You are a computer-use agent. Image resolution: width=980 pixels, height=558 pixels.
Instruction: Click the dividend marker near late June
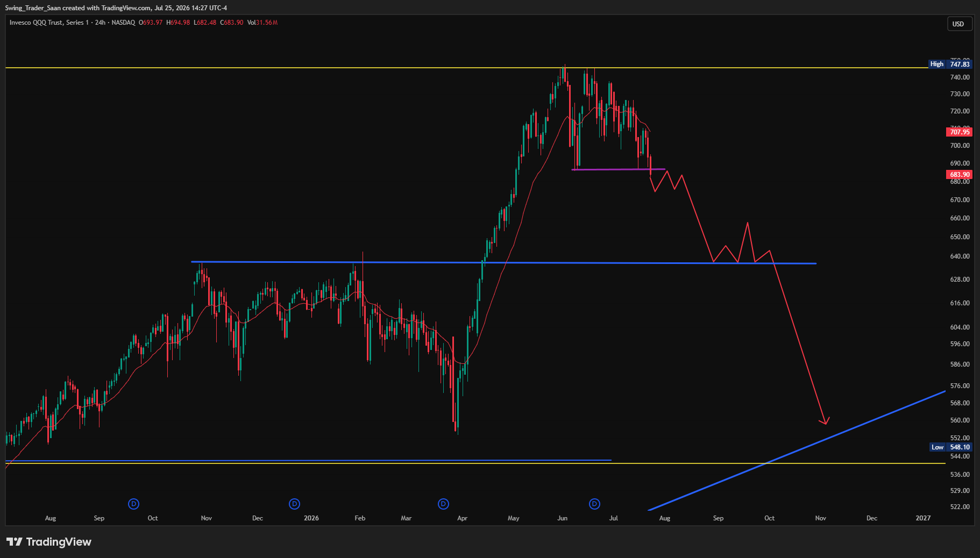594,504
